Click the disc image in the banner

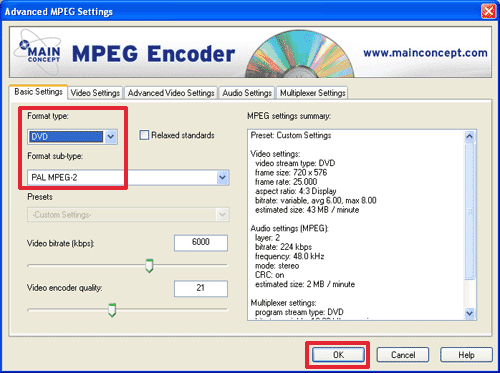click(299, 54)
